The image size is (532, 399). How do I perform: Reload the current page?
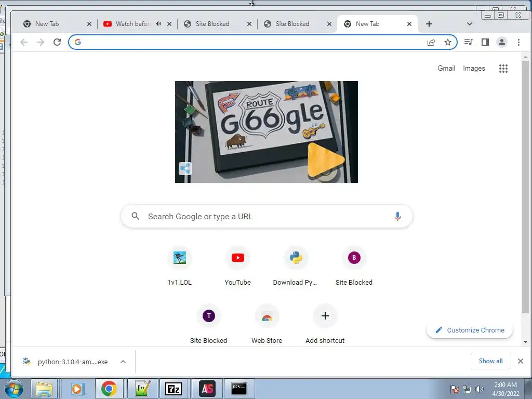(57, 42)
